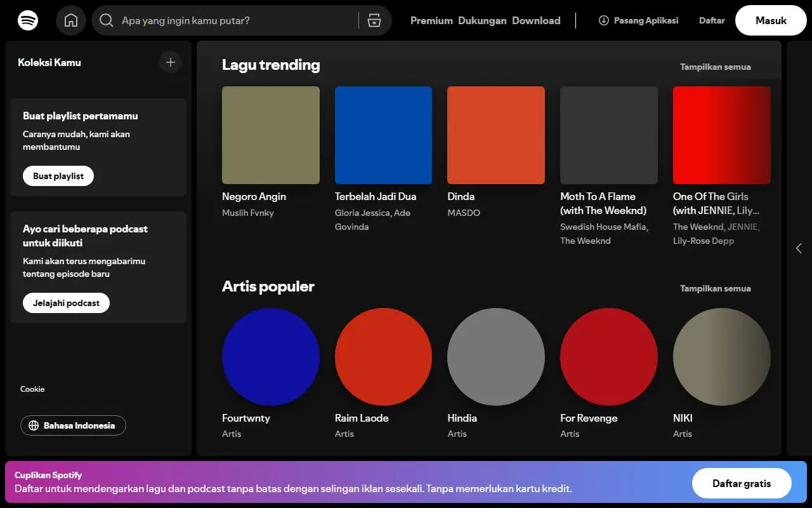This screenshot has width=812, height=508.
Task: Click the download icon beside Pasang Aplikasi
Action: point(603,20)
